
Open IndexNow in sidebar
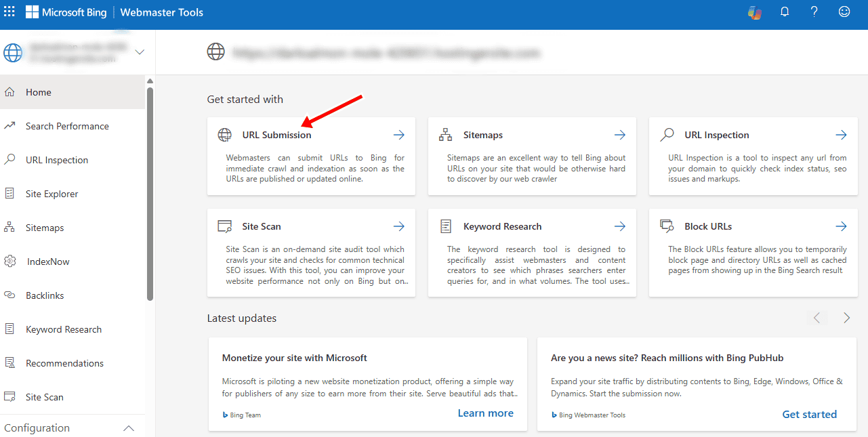73,262
